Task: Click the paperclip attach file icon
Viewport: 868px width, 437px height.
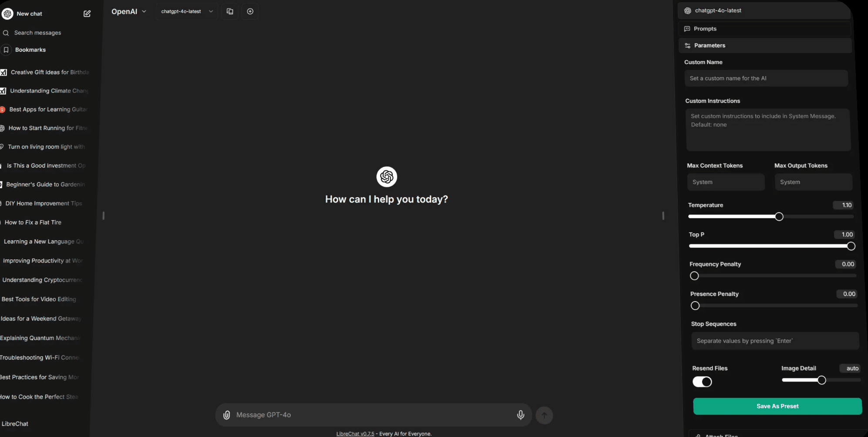Action: click(227, 415)
